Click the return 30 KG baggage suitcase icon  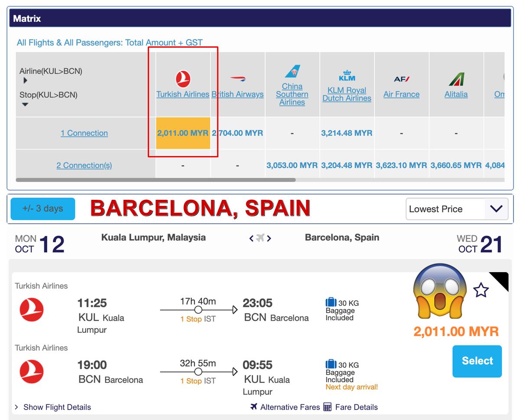(x=331, y=364)
